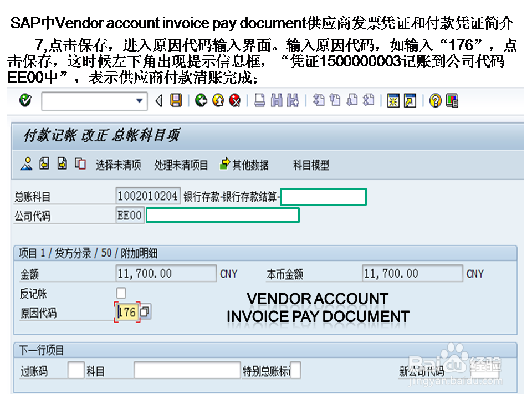Go to the last page icon

[369, 100]
